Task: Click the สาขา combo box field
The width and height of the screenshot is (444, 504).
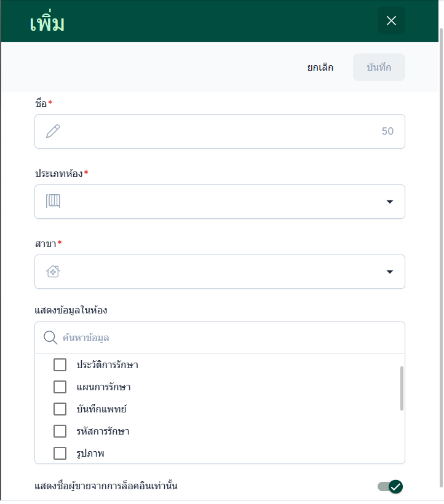Action: [x=215, y=272]
